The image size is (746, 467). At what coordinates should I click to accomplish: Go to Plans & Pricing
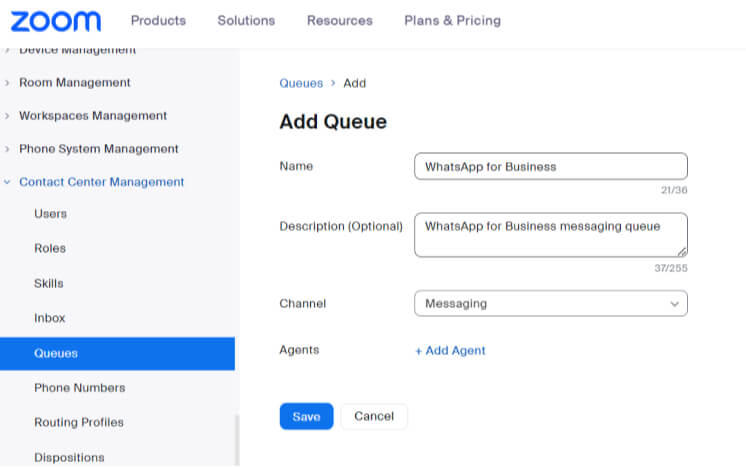(x=452, y=21)
